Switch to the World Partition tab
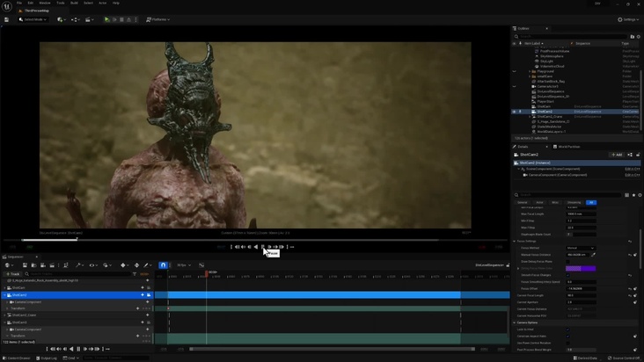 point(567,147)
